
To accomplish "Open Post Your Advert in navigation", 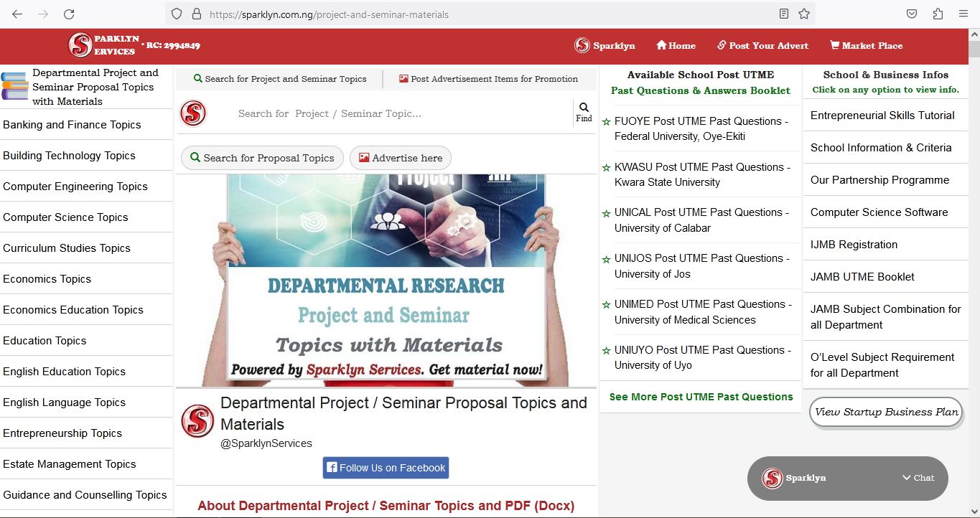I will [x=762, y=45].
